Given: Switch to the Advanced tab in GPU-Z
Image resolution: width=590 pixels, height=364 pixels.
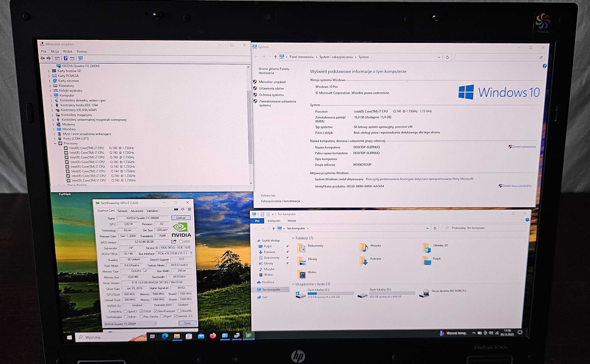Looking at the screenshot, I should coord(137,211).
